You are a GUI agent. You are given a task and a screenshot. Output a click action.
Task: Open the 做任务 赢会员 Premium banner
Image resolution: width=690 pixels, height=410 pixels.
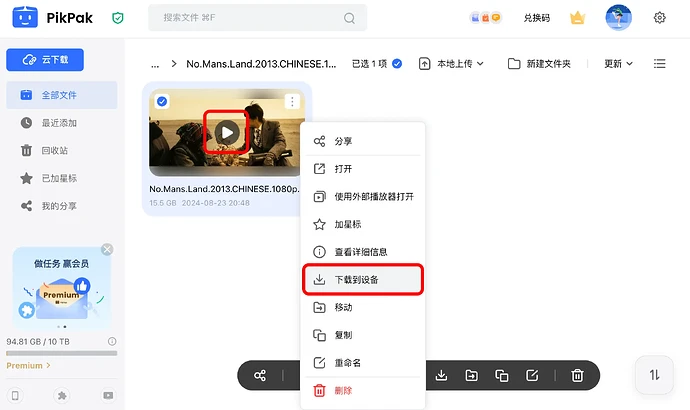(x=62, y=288)
